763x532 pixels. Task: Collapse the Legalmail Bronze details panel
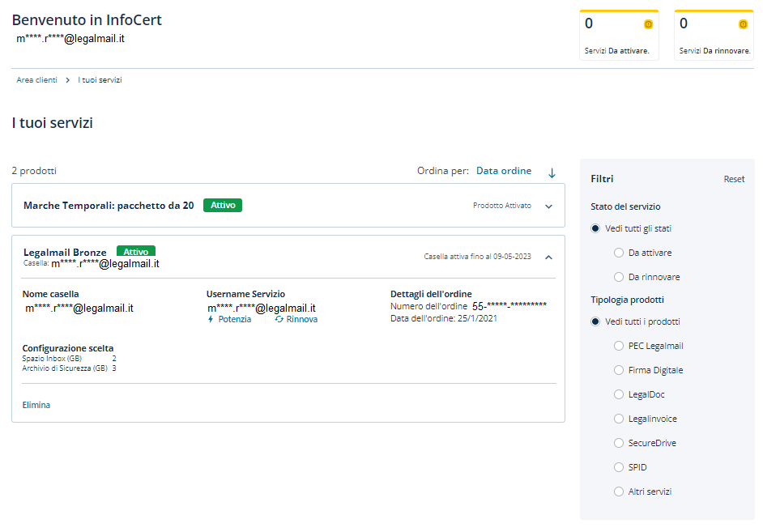[x=548, y=257]
